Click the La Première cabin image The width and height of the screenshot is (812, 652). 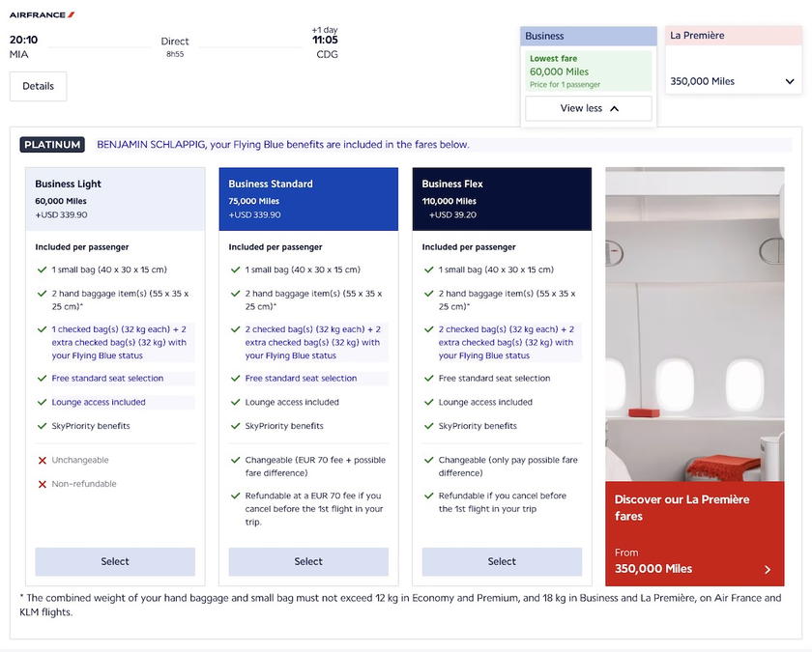[695, 325]
